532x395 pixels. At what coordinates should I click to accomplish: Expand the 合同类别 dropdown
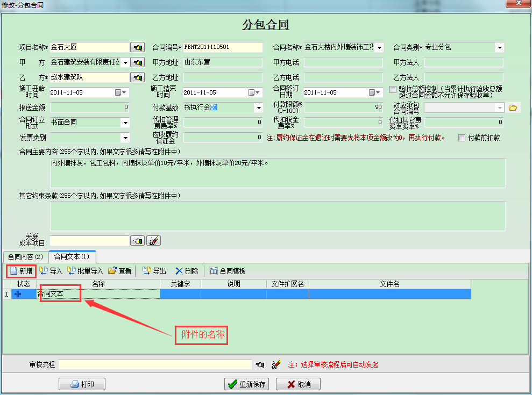[500, 47]
